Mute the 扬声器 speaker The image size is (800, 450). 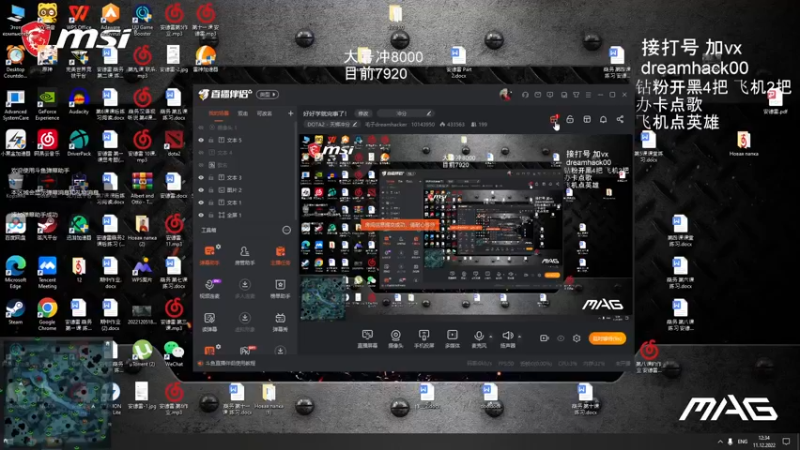tap(507, 339)
